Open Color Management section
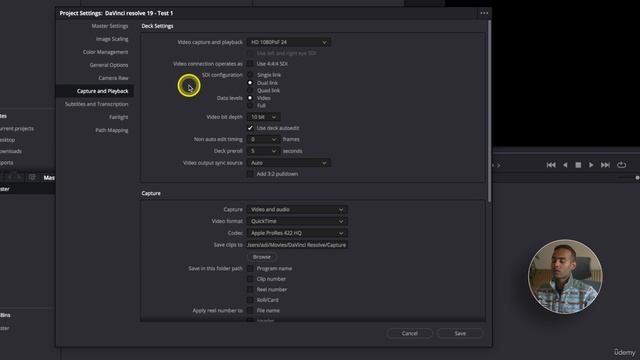This screenshot has width=640, height=360. pyautogui.click(x=105, y=52)
